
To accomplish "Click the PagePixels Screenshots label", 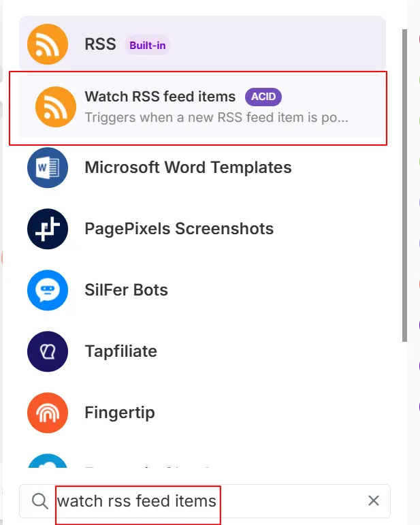I will coord(179,229).
